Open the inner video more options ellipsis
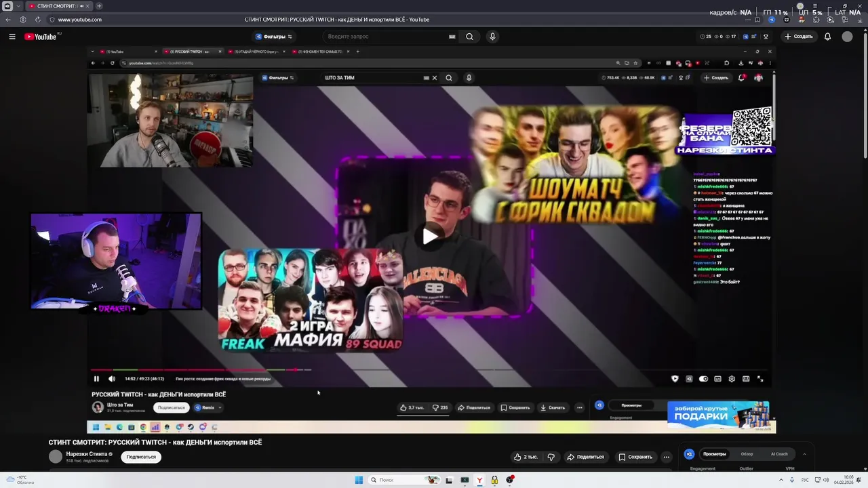This screenshot has width=868, height=488. [x=579, y=407]
